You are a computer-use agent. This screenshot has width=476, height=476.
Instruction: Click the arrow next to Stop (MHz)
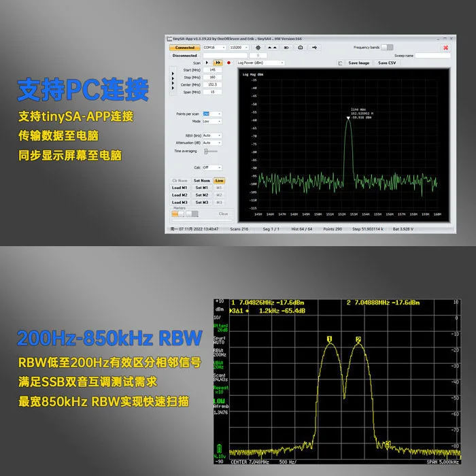click(173, 78)
